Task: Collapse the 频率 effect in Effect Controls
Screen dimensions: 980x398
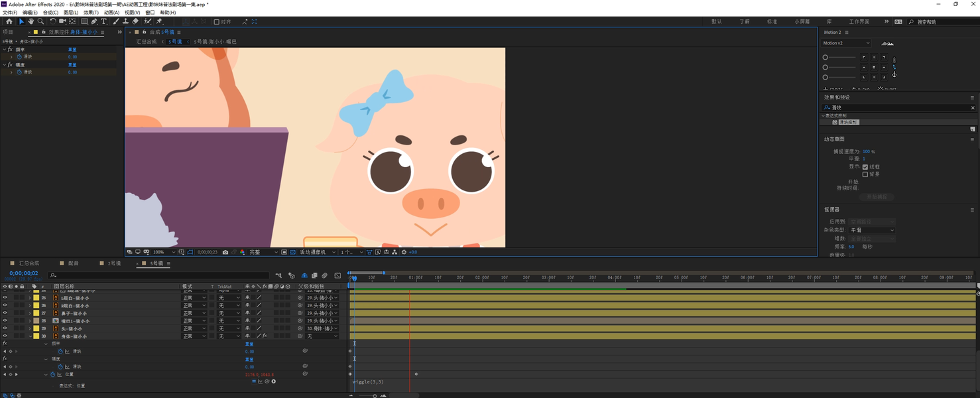Action: [4, 50]
